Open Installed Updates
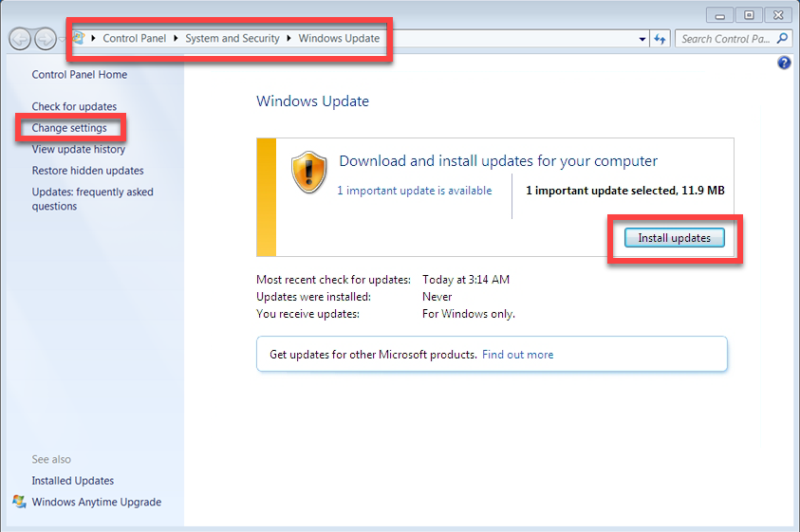This screenshot has height=532, width=800. pyautogui.click(x=73, y=481)
